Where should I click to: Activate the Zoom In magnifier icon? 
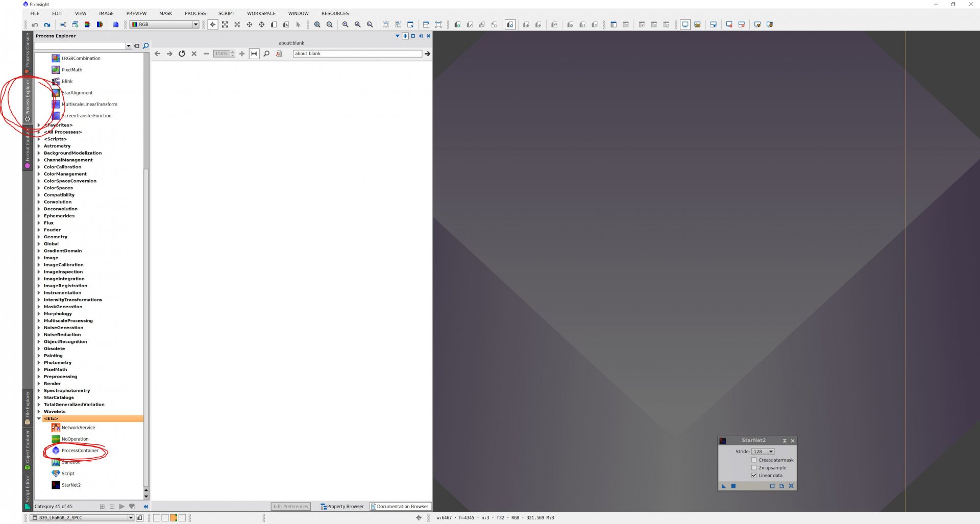point(317,24)
